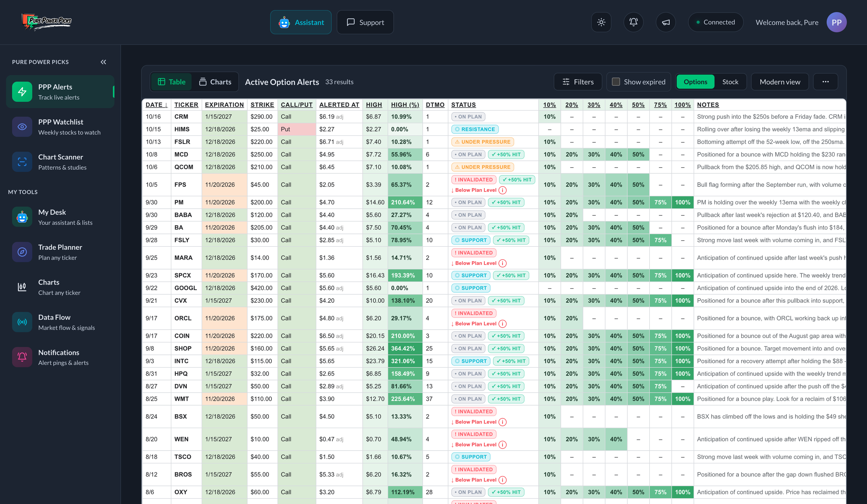Switch to Charts view tab
The image size is (867, 504).
215,82
